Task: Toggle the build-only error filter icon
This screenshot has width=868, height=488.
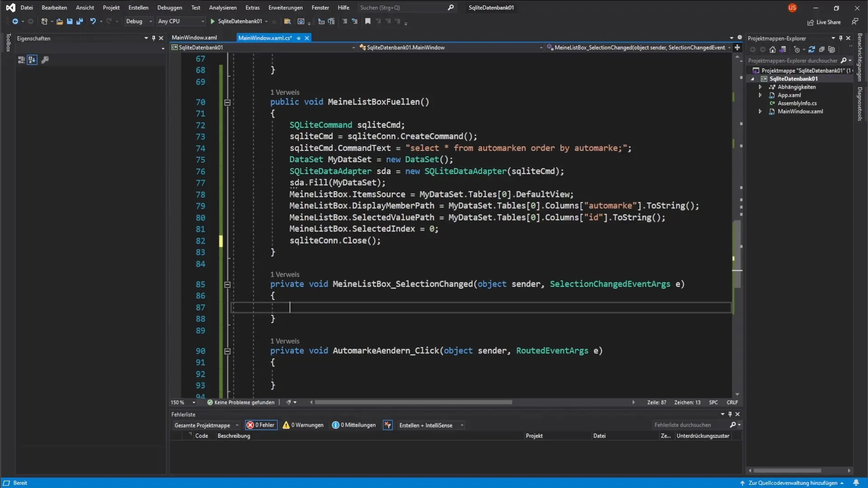Action: (388, 425)
